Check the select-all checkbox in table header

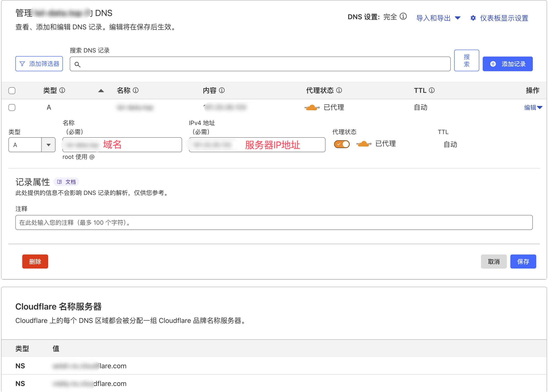click(12, 91)
